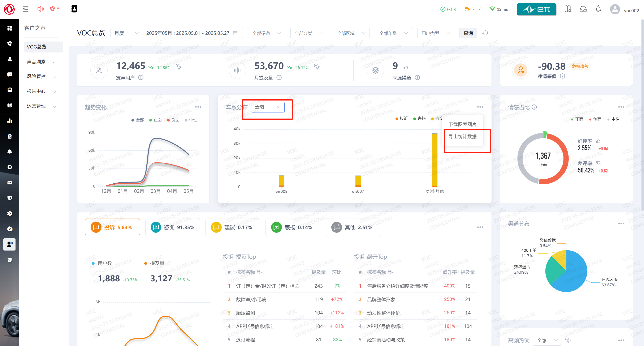Collapse the sidebar menu icon

[26, 9]
